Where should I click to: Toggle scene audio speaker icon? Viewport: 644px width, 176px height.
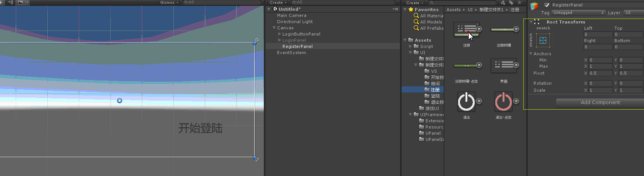(10, 2)
